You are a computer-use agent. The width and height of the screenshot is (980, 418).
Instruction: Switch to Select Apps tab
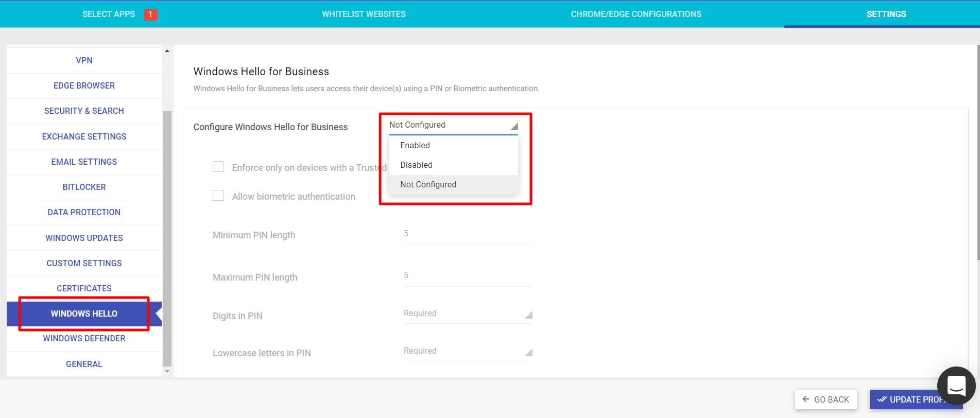click(x=109, y=14)
